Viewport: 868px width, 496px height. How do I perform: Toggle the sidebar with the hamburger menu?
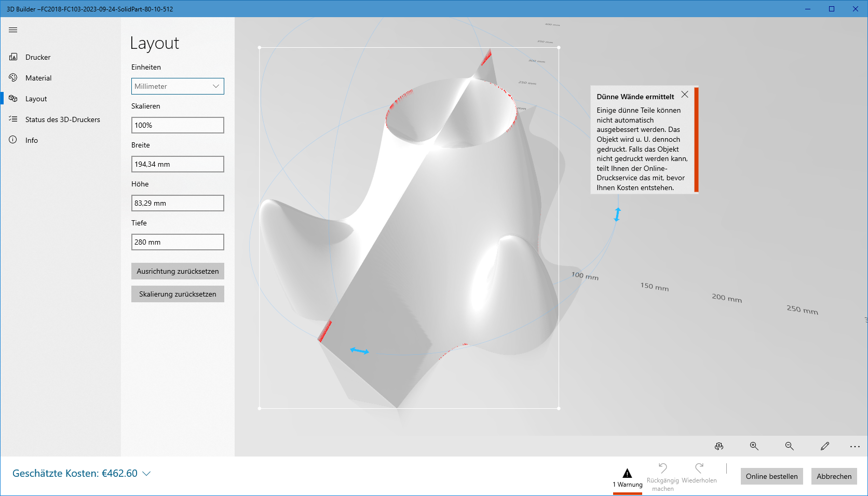tap(13, 30)
